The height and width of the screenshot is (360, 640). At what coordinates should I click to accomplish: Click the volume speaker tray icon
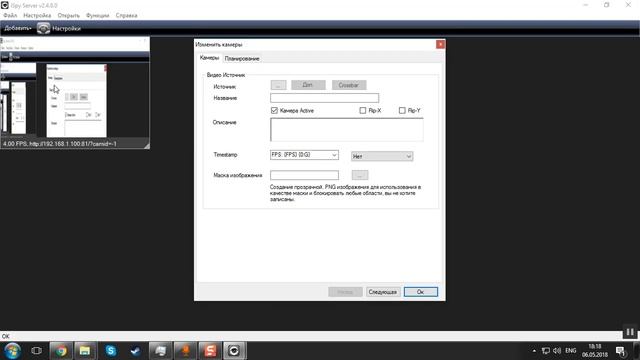557,351
